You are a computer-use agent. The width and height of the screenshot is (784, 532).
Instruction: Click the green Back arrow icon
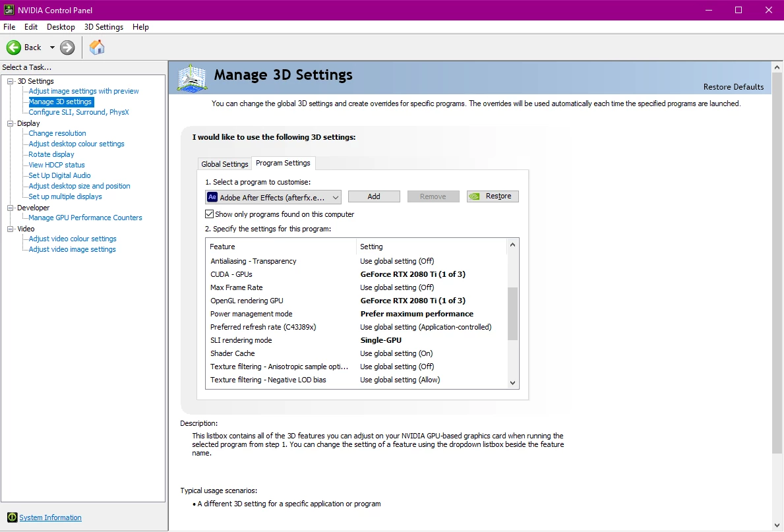point(13,47)
